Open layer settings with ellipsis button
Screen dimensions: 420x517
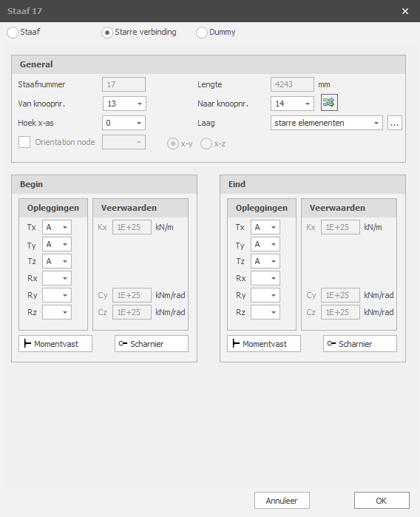pyautogui.click(x=395, y=123)
